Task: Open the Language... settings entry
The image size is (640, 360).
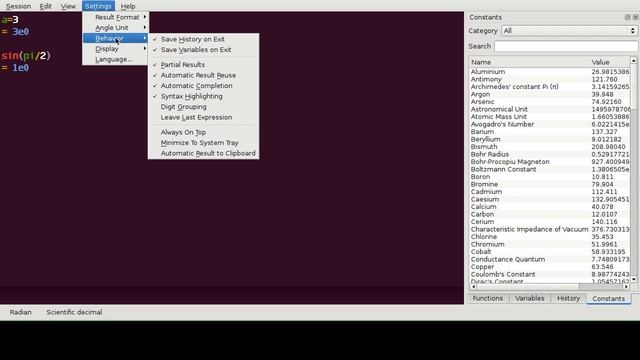Action: pyautogui.click(x=116, y=59)
